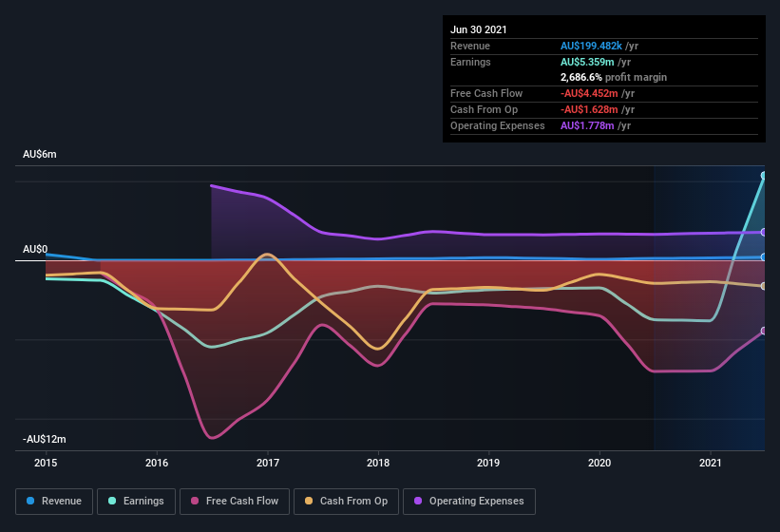Click the blue Revenue legend dot
This screenshot has height=532, width=780.
30,501
